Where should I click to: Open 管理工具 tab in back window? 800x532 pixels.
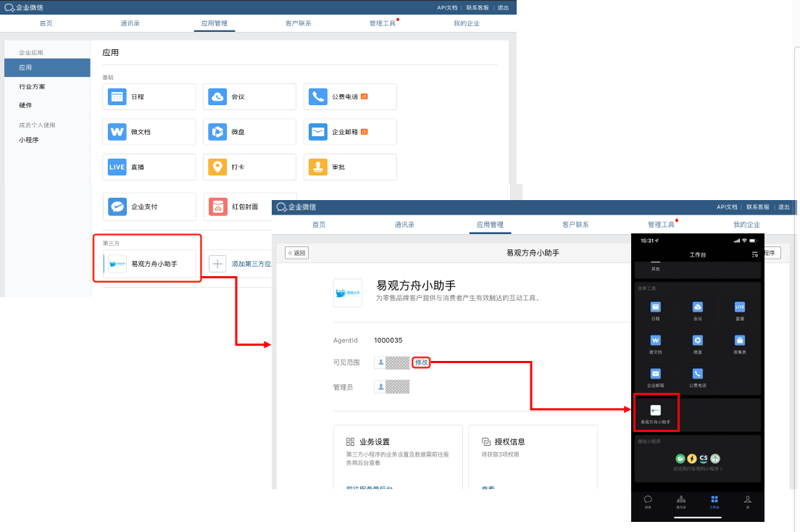tap(383, 23)
